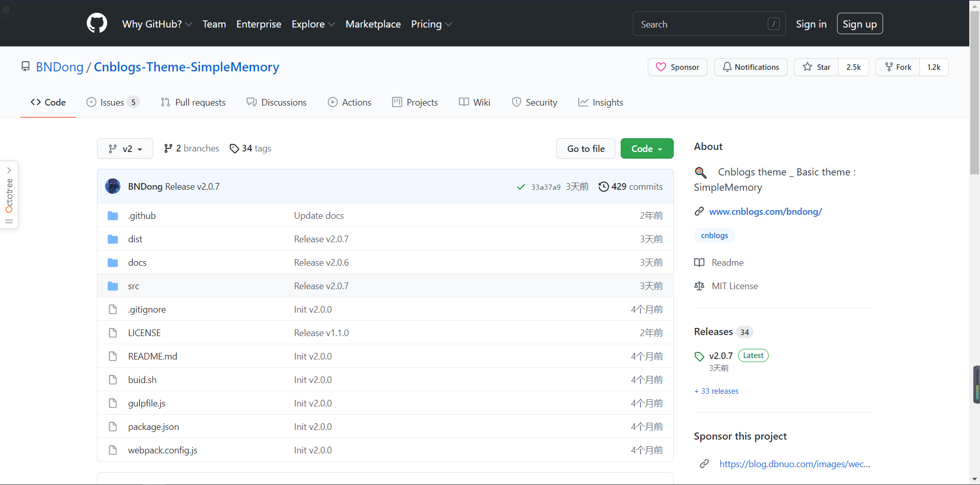The width and height of the screenshot is (980, 485).
Task: Open the + 33 releases link
Action: pos(716,391)
